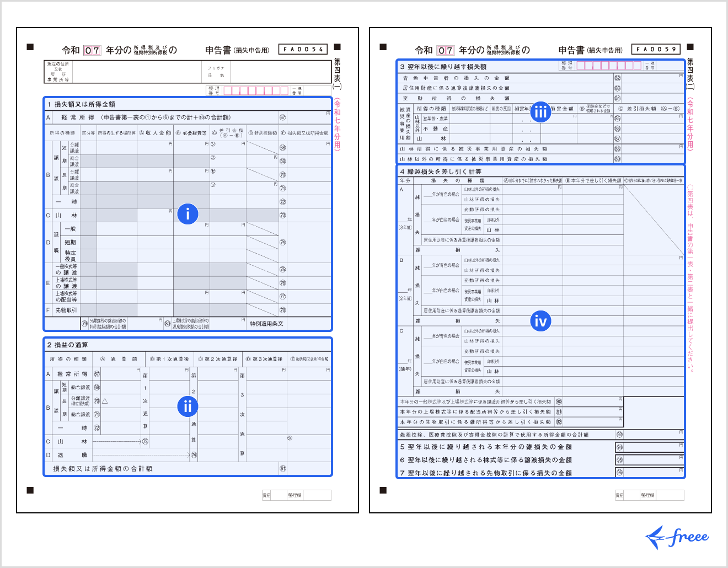This screenshot has height=568, width=728.
Task: Click the "第四表(一)" side label
Action: pos(337,74)
